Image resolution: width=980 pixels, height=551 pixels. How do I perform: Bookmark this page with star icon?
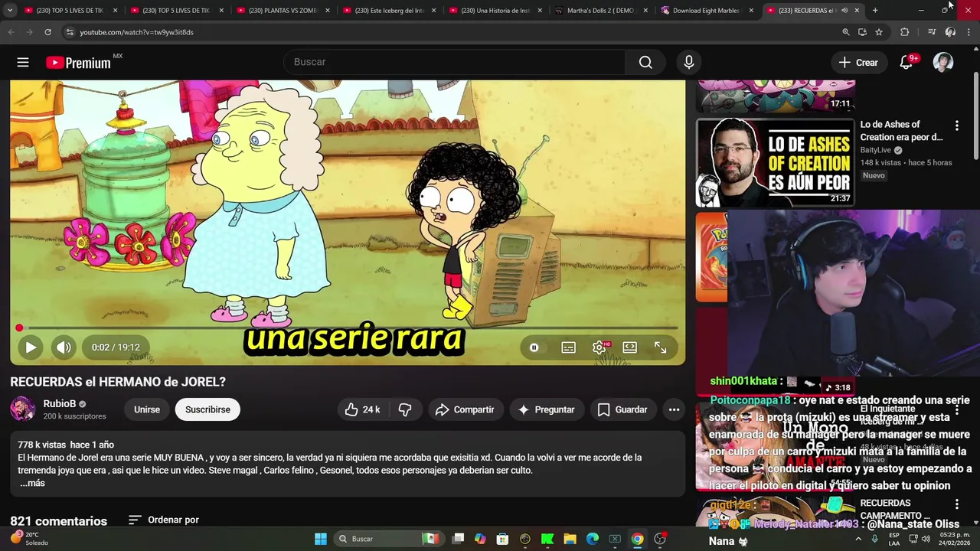pos(879,32)
